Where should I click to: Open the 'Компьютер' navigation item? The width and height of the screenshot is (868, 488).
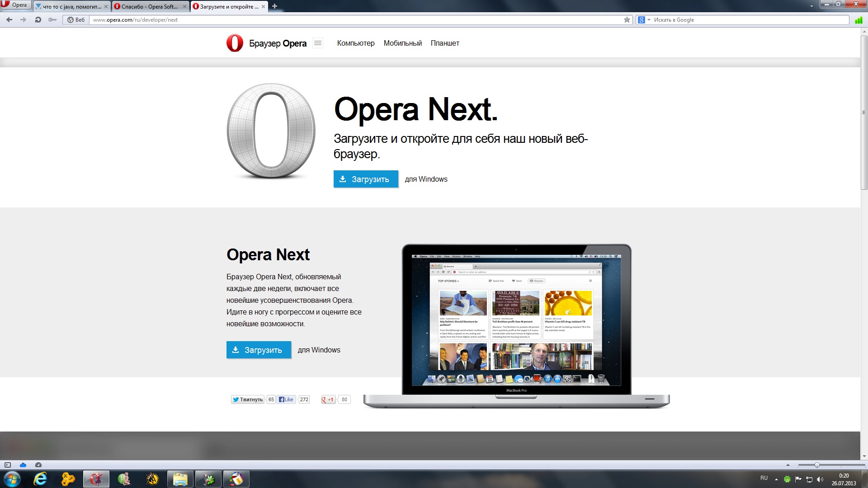pos(356,43)
